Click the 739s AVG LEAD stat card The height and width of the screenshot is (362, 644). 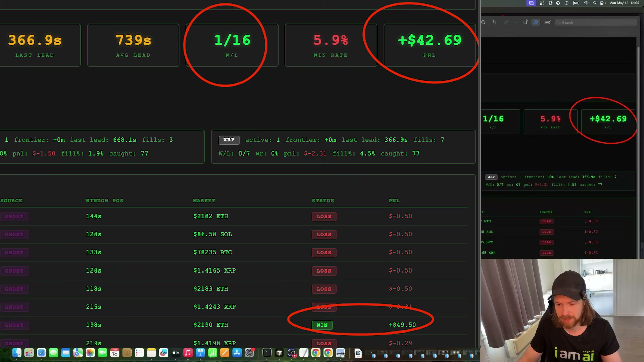(x=133, y=45)
